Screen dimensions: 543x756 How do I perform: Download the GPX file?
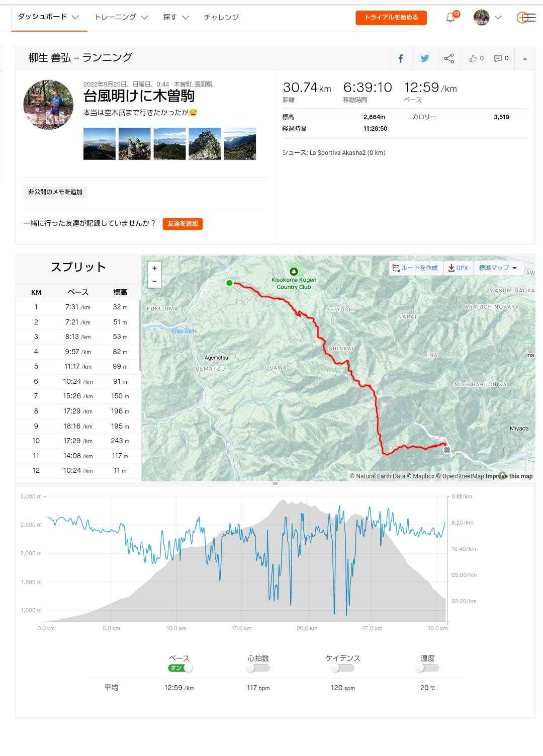(x=458, y=268)
